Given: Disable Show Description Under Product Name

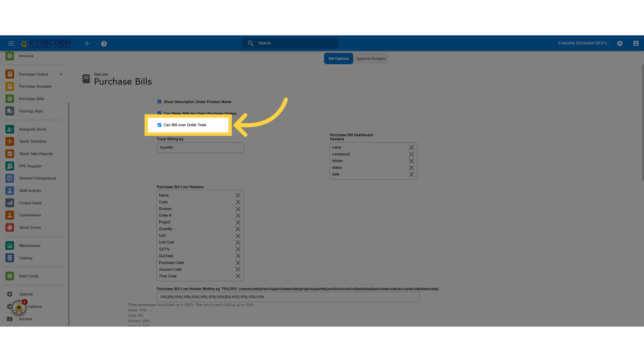Looking at the screenshot, I should [159, 102].
